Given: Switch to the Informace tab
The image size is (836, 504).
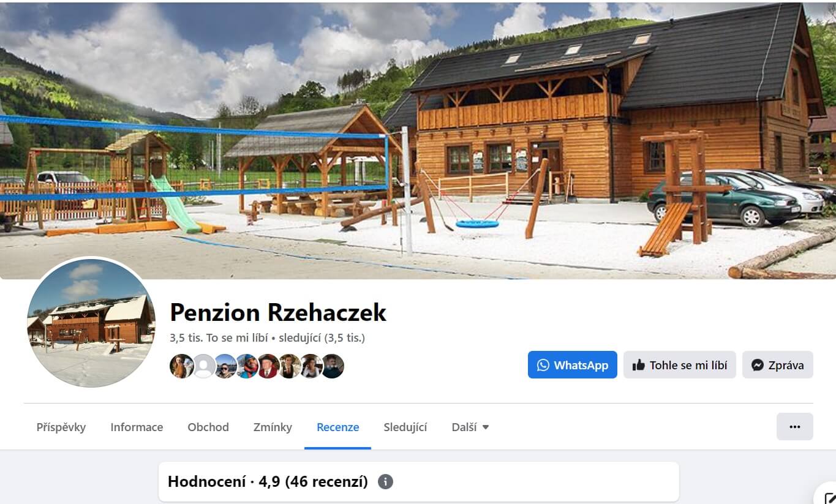Looking at the screenshot, I should 137,427.
